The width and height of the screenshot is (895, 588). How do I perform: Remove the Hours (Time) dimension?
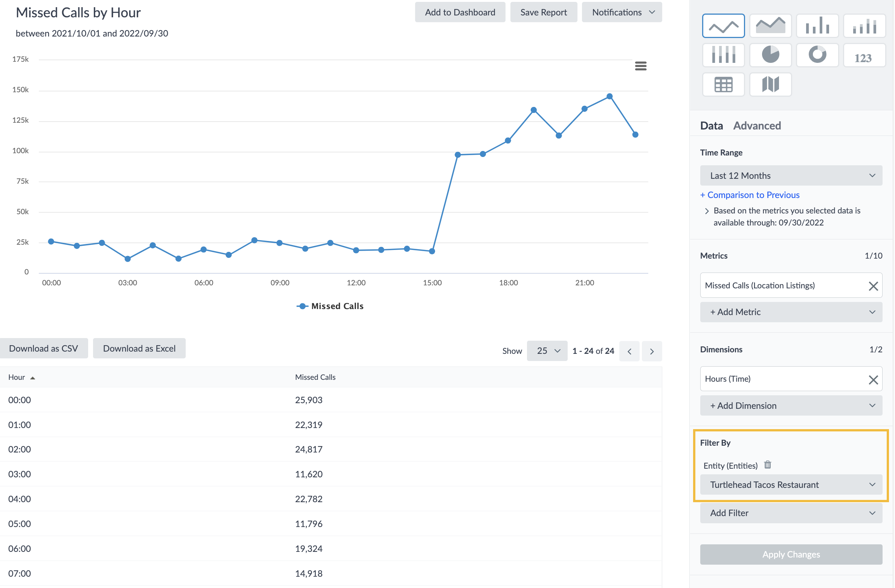(x=873, y=379)
